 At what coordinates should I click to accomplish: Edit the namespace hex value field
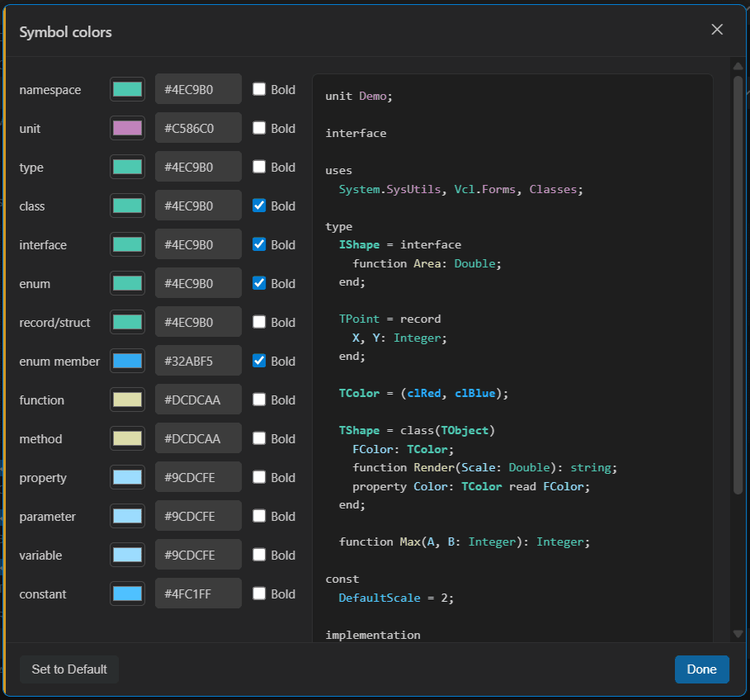pos(198,89)
